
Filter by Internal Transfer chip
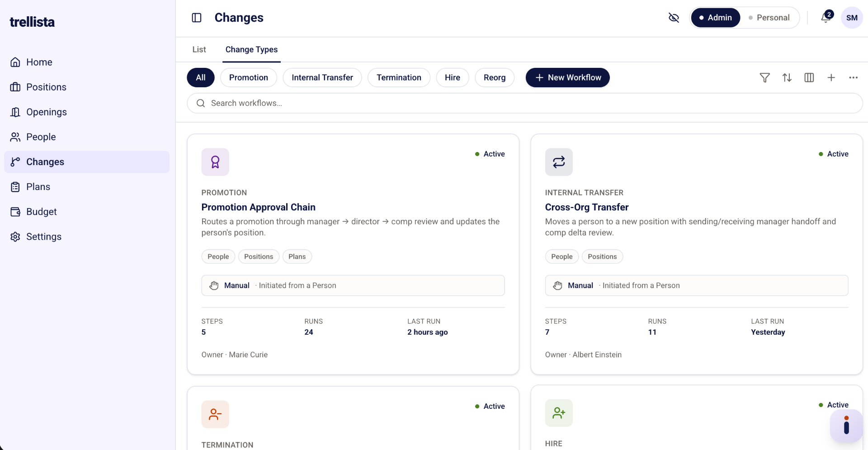[x=322, y=78]
